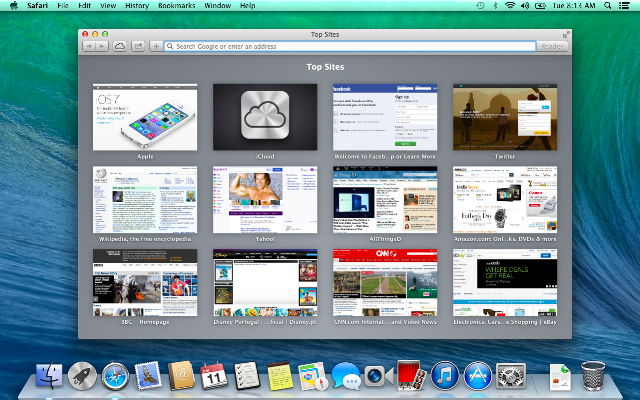Image resolution: width=640 pixels, height=400 pixels.
Task: Open iTunes from the Dock
Action: click(445, 376)
